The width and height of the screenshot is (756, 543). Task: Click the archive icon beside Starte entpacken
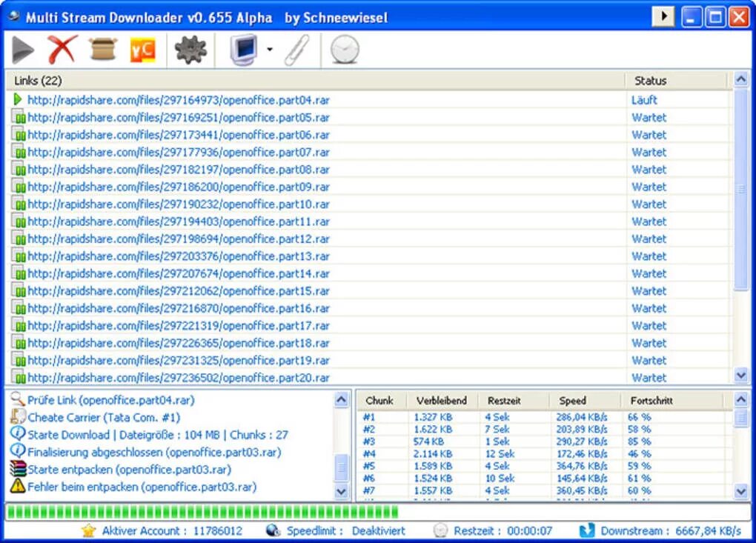coord(18,468)
